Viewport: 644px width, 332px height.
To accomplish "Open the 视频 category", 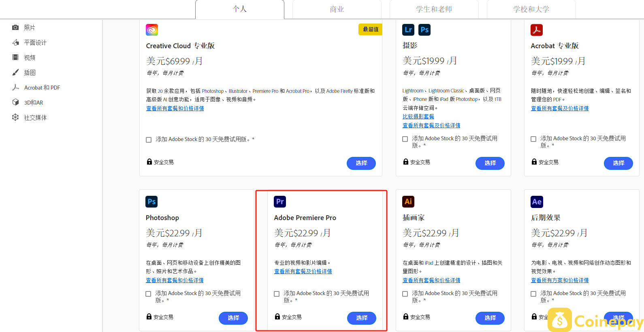I will click(30, 58).
